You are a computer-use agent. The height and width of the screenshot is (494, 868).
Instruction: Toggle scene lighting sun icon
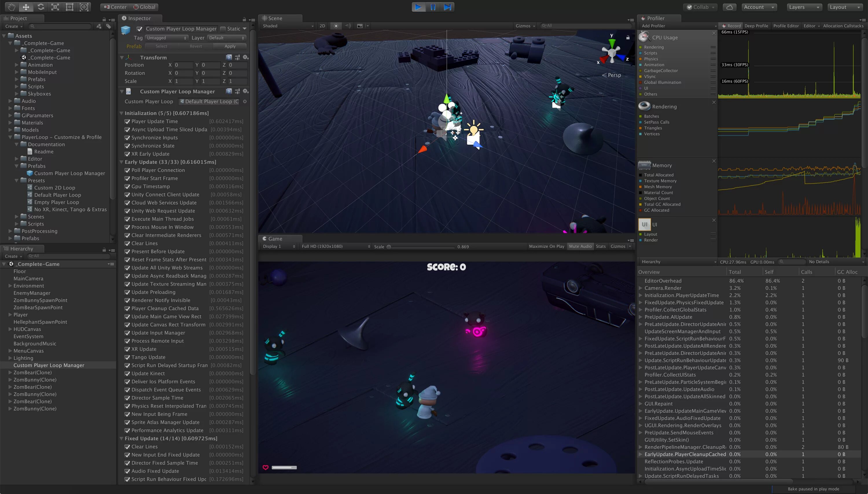336,26
